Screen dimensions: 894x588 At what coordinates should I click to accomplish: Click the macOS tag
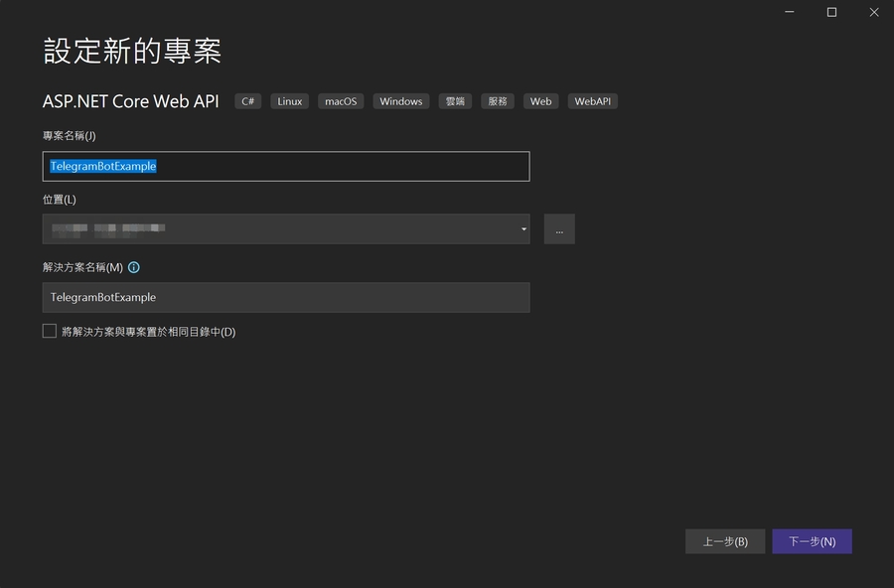point(341,101)
